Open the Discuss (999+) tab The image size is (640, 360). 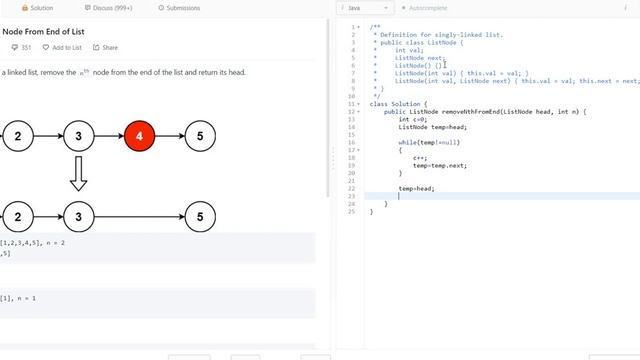tap(108, 8)
